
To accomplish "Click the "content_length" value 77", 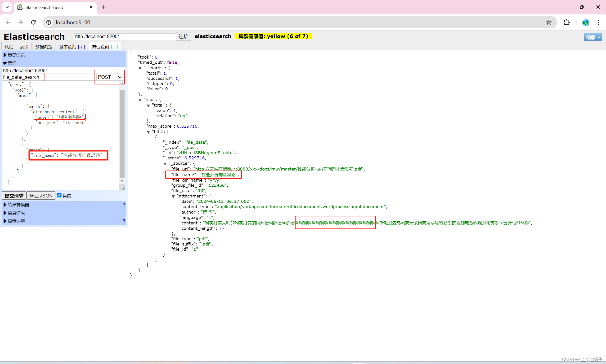I will [x=221, y=228].
